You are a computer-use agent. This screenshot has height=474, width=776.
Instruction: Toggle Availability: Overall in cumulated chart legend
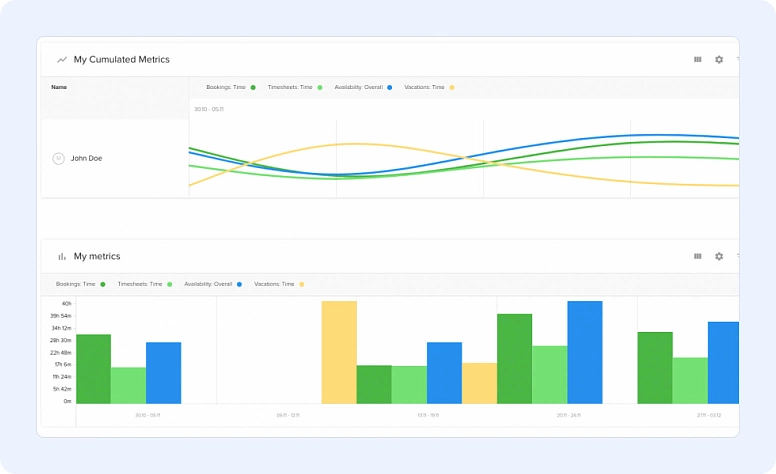361,88
